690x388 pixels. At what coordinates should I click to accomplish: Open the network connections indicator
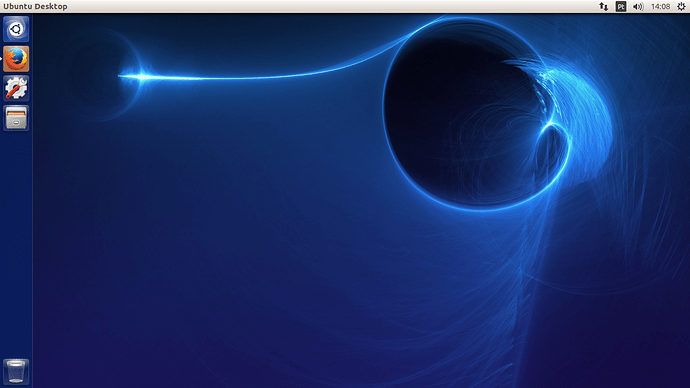click(603, 7)
